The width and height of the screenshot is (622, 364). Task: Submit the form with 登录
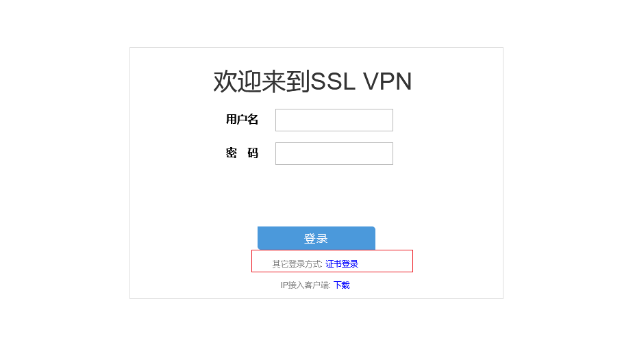316,238
